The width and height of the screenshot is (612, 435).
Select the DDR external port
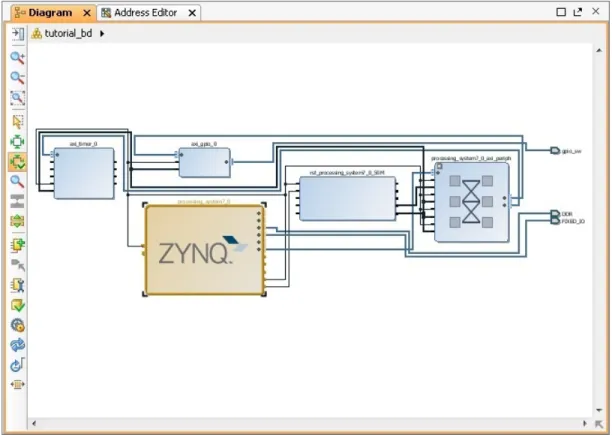555,214
